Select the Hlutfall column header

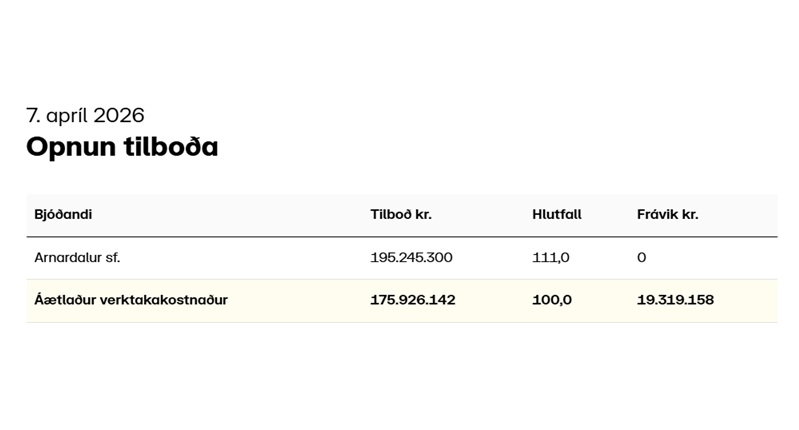(557, 214)
